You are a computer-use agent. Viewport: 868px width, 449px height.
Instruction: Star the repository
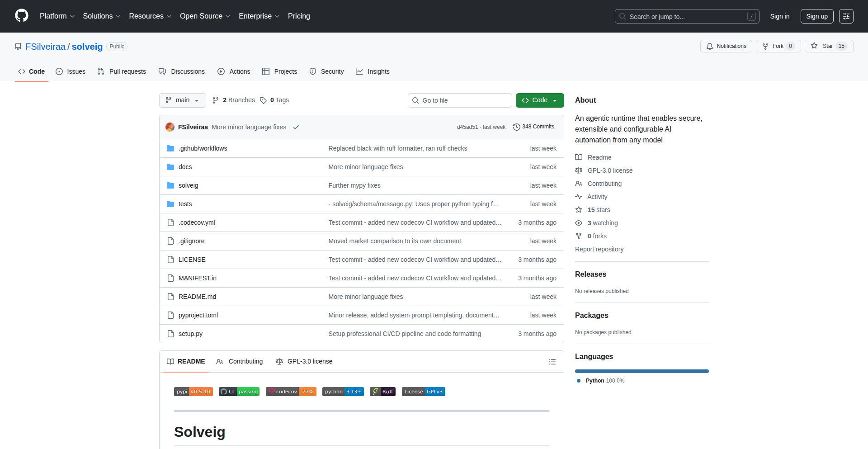pyautogui.click(x=829, y=46)
